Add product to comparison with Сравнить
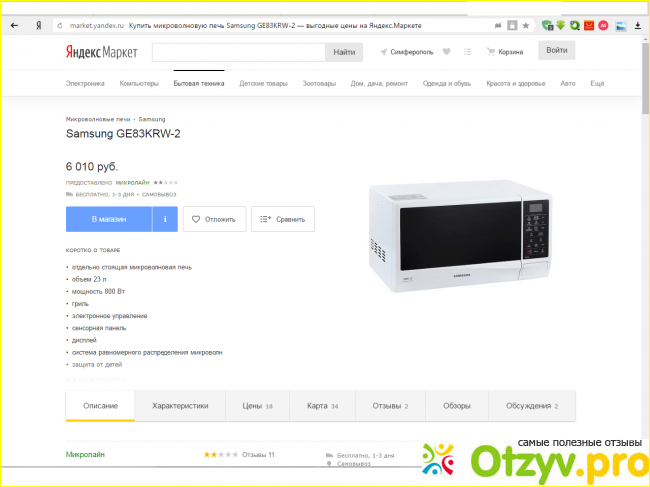The width and height of the screenshot is (650, 487). click(x=283, y=219)
